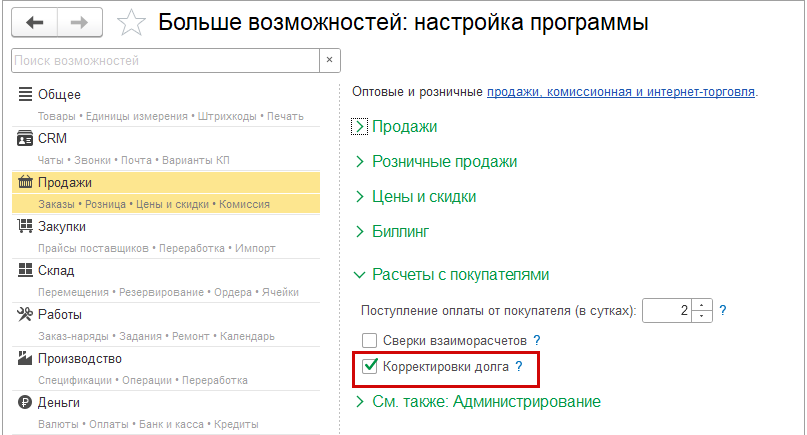The height and width of the screenshot is (435, 807).
Task: Add page to favorites with star icon
Action: pyautogui.click(x=131, y=23)
